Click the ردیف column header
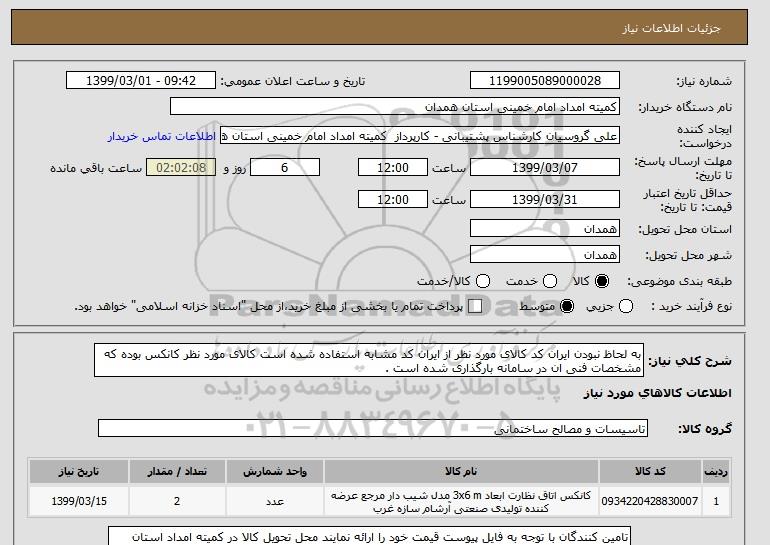The height and width of the screenshot is (545, 770). point(716,471)
